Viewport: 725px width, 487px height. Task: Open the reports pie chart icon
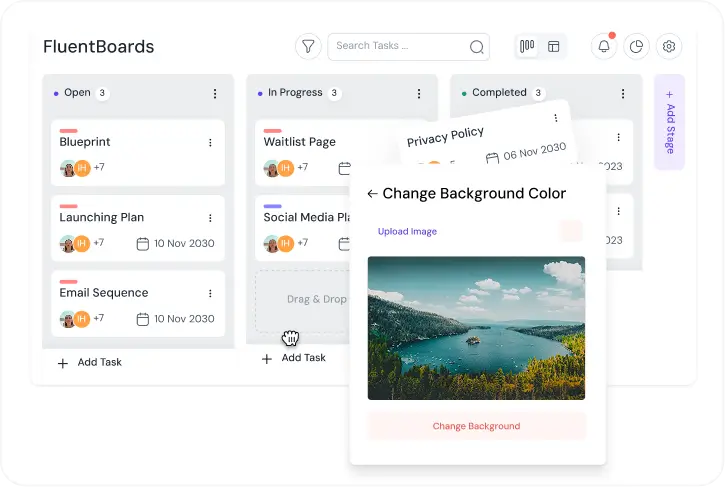pos(636,46)
